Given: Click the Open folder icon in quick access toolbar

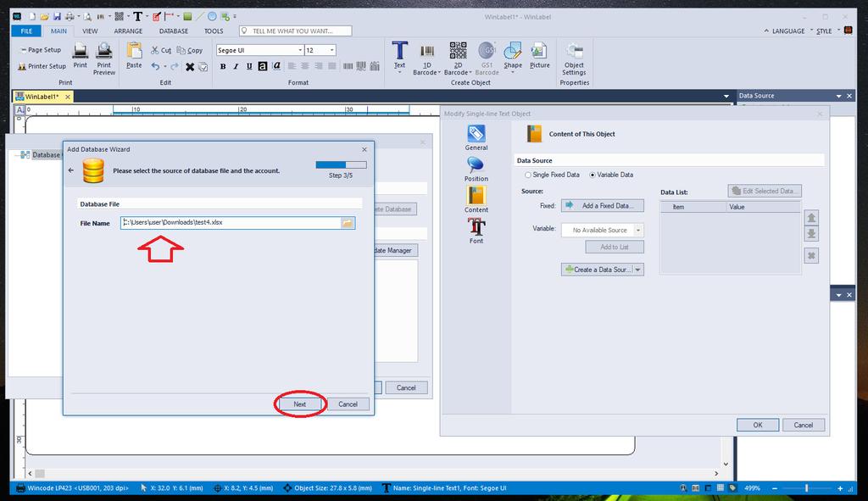Looking at the screenshot, I should click(x=44, y=17).
